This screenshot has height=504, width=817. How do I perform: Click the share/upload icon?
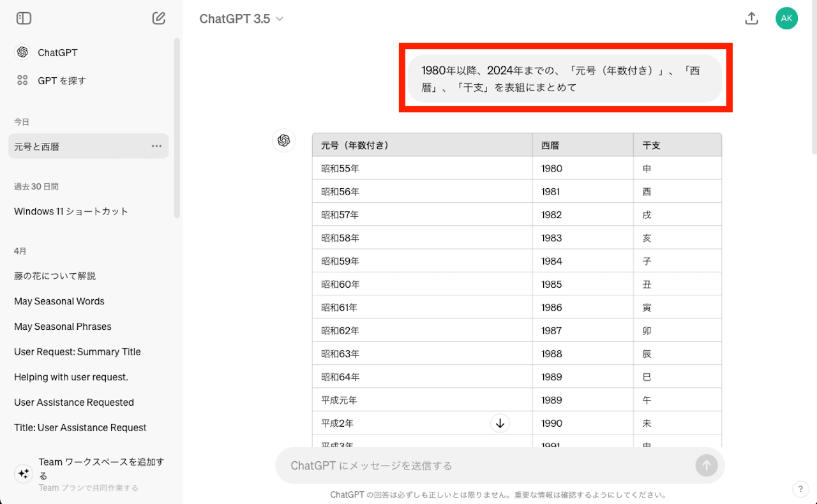(x=751, y=19)
